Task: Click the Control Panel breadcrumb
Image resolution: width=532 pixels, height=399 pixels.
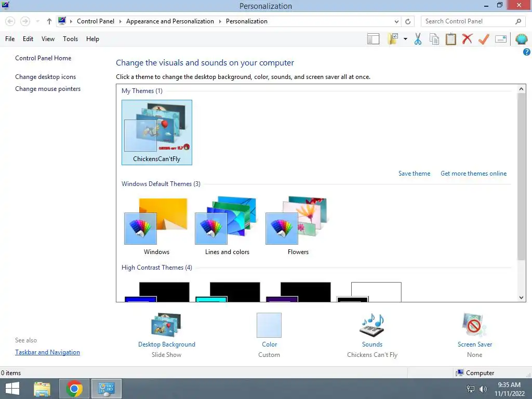Action: tap(96, 21)
